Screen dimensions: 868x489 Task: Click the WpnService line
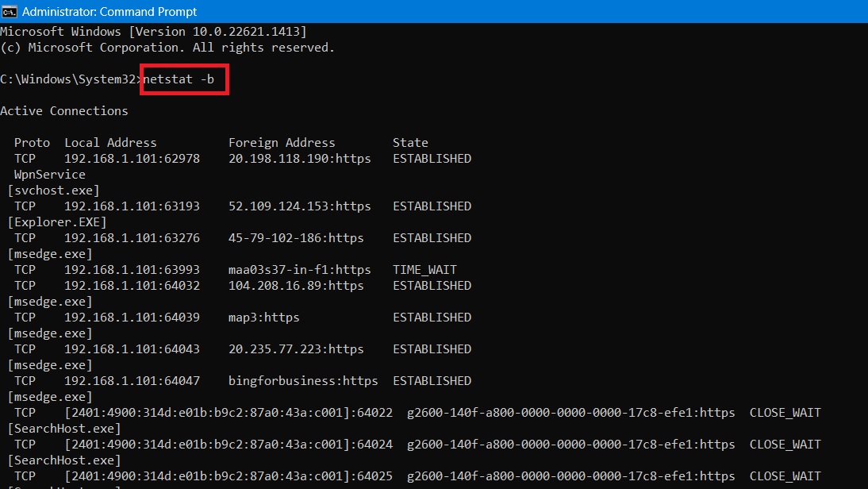[x=46, y=174]
